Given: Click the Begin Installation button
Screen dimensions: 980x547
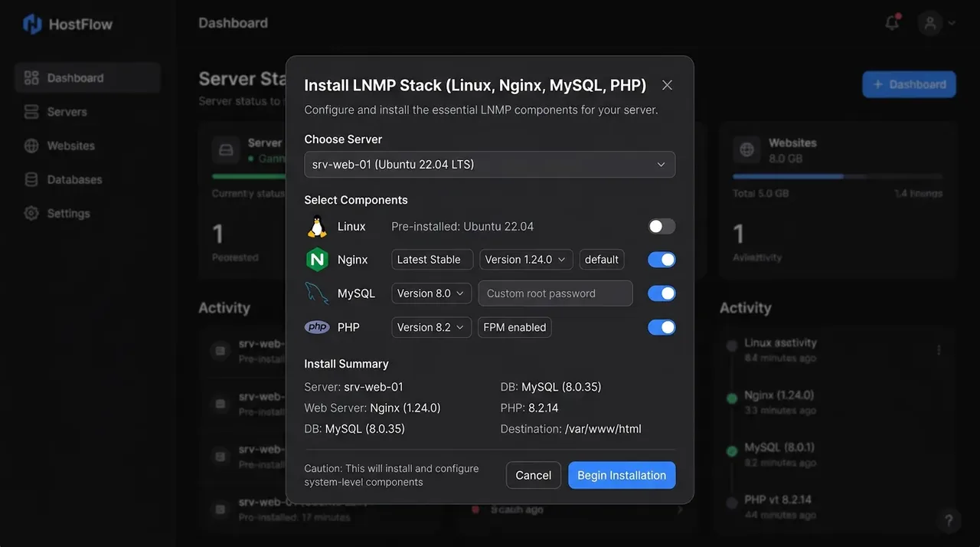Looking at the screenshot, I should [622, 475].
